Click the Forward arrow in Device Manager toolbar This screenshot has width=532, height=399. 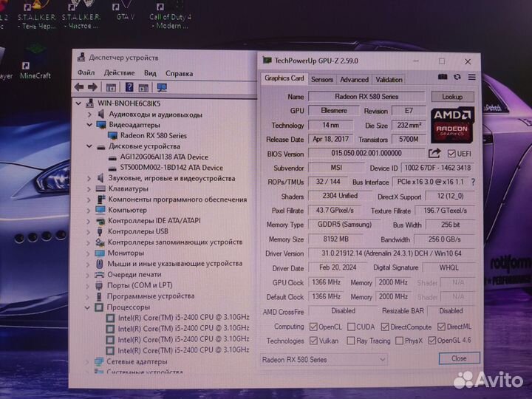[x=92, y=87]
